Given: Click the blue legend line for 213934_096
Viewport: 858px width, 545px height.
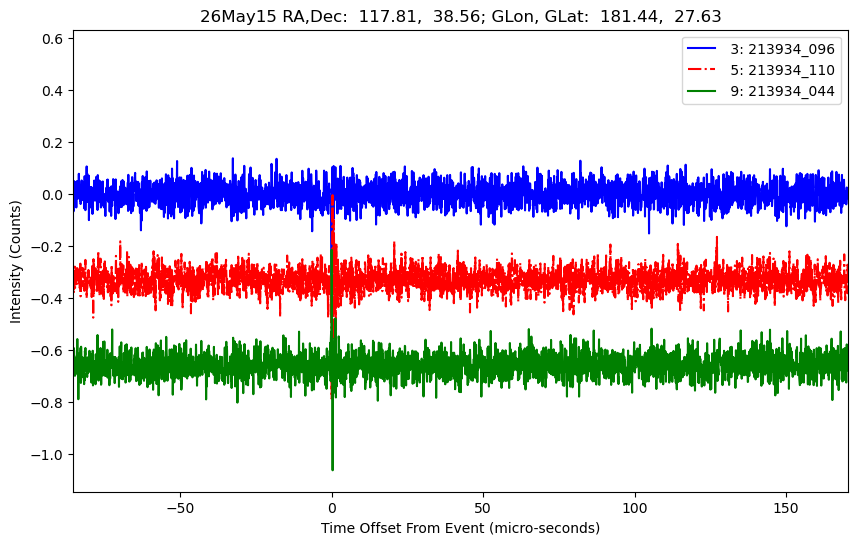Looking at the screenshot, I should [702, 49].
